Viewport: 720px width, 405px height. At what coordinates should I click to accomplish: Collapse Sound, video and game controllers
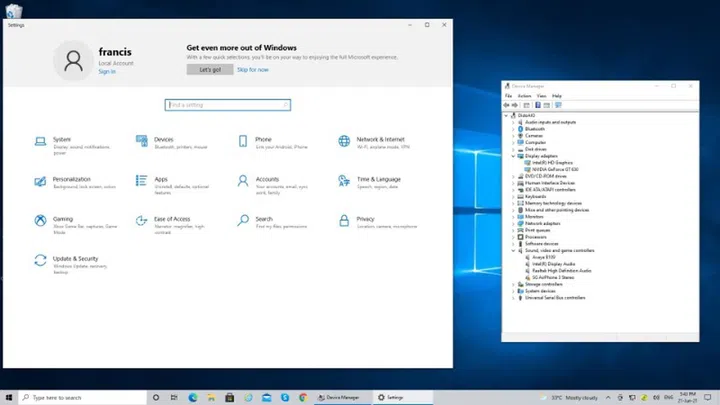pos(514,250)
